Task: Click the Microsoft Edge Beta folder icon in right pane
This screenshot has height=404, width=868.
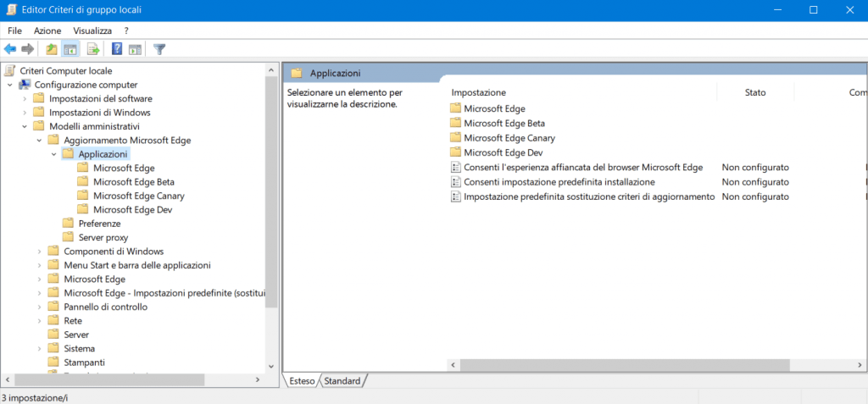Action: (455, 123)
